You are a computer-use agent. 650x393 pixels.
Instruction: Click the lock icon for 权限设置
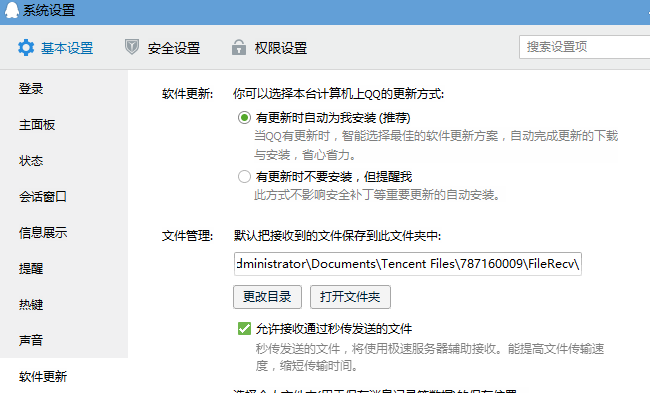[239, 47]
